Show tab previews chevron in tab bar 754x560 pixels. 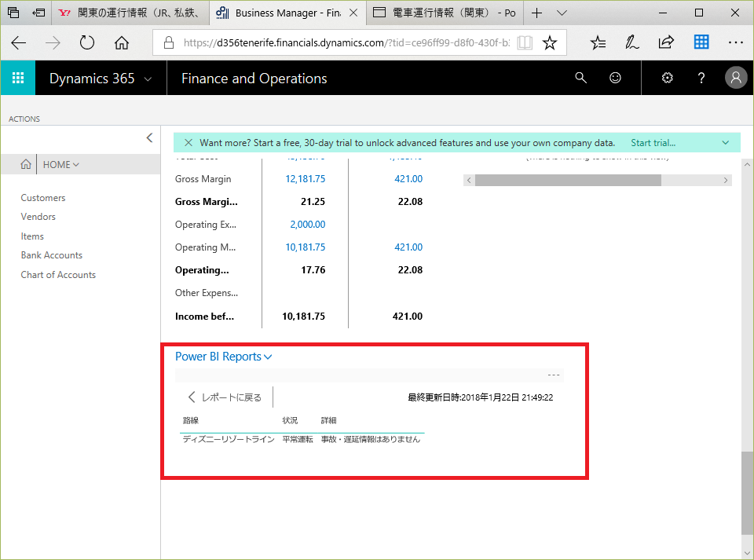pos(562,13)
